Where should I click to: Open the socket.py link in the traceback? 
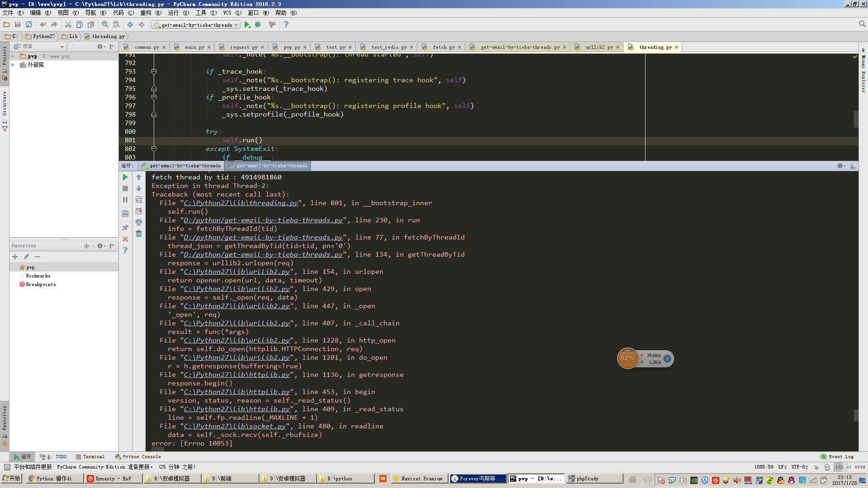pos(235,426)
